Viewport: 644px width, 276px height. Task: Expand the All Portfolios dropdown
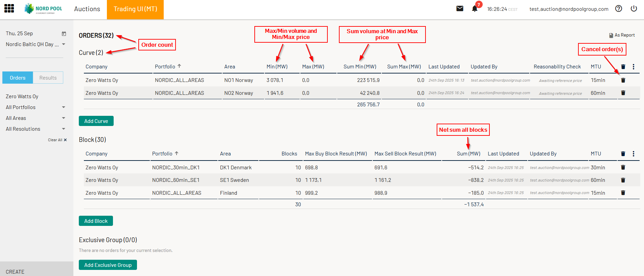64,107
